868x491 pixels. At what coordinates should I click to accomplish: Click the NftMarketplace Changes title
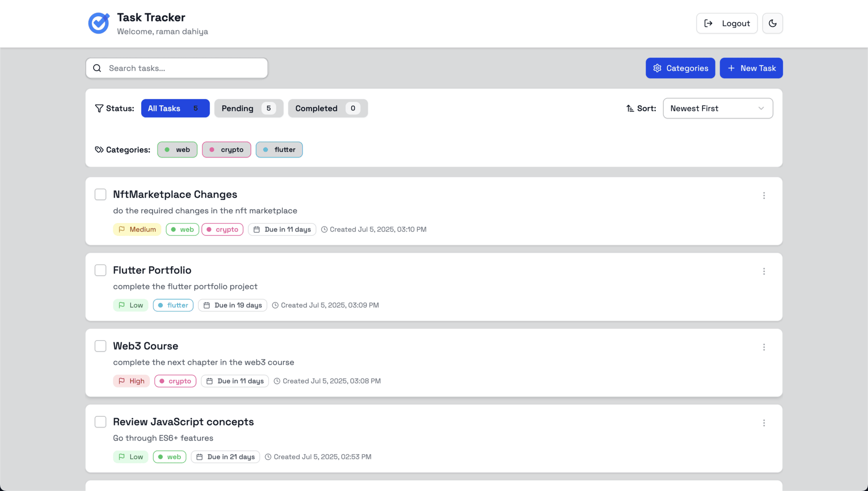pyautogui.click(x=175, y=194)
